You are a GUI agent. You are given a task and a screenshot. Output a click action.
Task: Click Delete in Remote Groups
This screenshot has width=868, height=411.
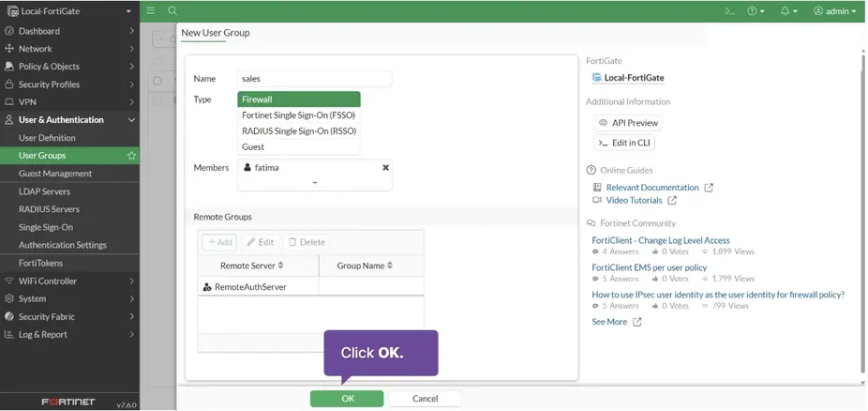point(307,242)
